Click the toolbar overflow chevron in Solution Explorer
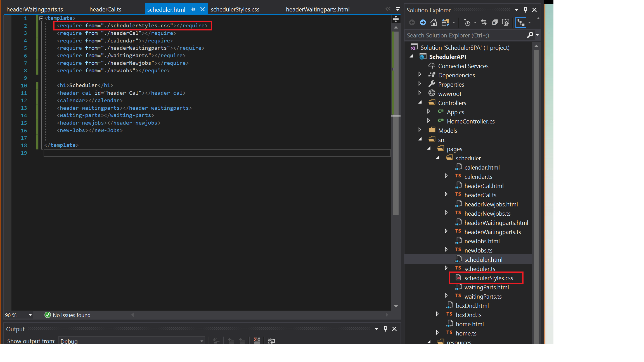The image size is (644, 362). coord(538,18)
